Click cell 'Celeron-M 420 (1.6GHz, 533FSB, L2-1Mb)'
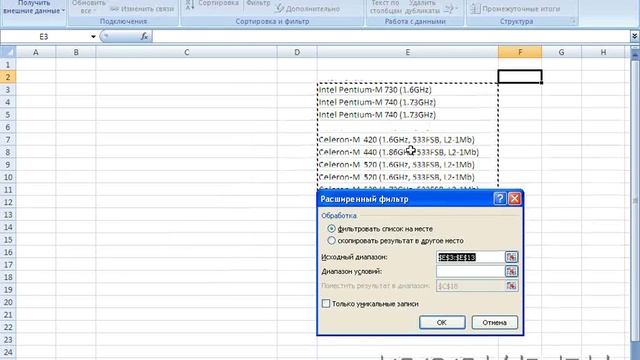The width and height of the screenshot is (640, 360). point(407,140)
